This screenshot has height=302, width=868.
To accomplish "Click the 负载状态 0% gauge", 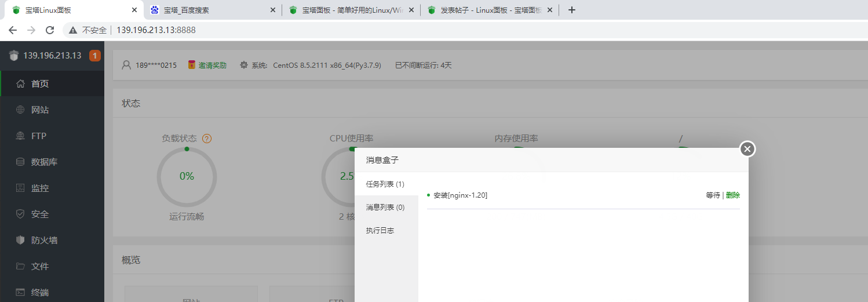I will pyautogui.click(x=187, y=176).
